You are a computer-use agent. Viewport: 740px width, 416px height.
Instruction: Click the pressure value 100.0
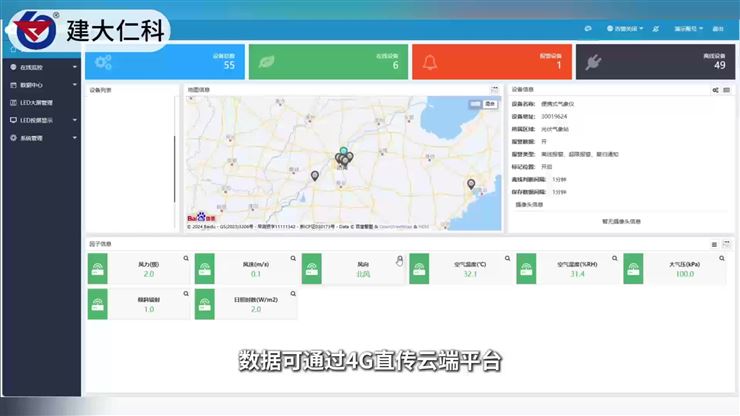tap(685, 274)
